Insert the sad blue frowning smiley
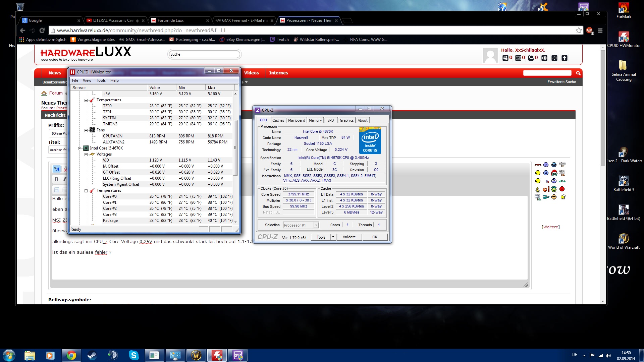Viewport: 644px width, 362px height. [546, 173]
